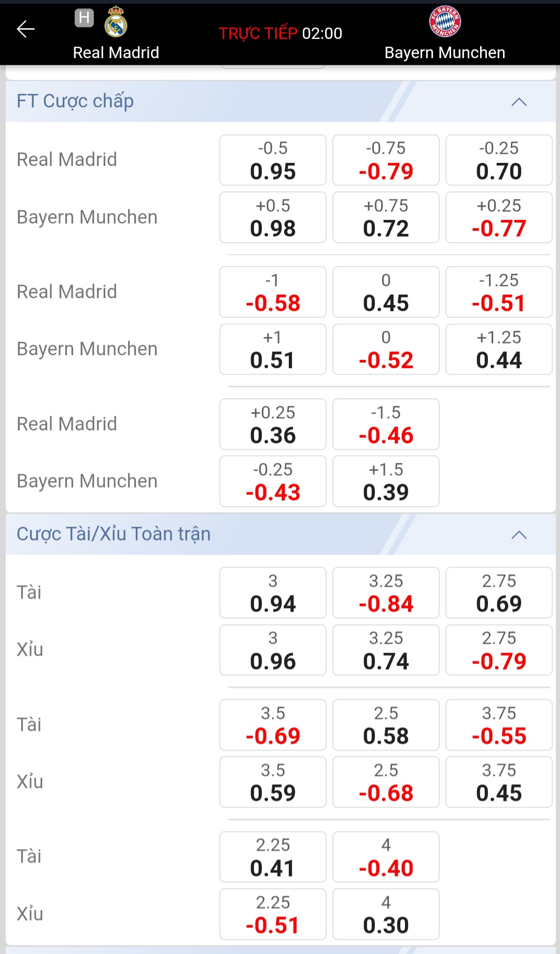Choose Real Madrid -1.5 odds -0.46
560x954 pixels.
[x=386, y=425]
